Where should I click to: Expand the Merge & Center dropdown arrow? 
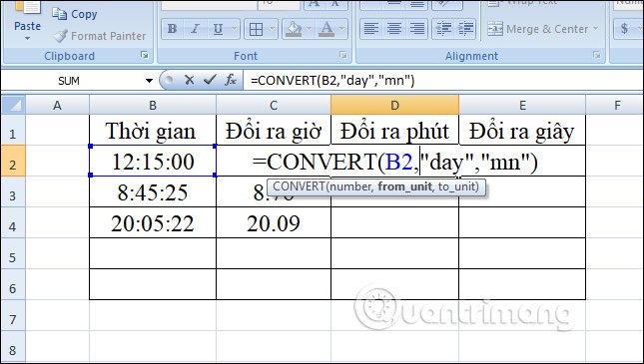(x=596, y=29)
